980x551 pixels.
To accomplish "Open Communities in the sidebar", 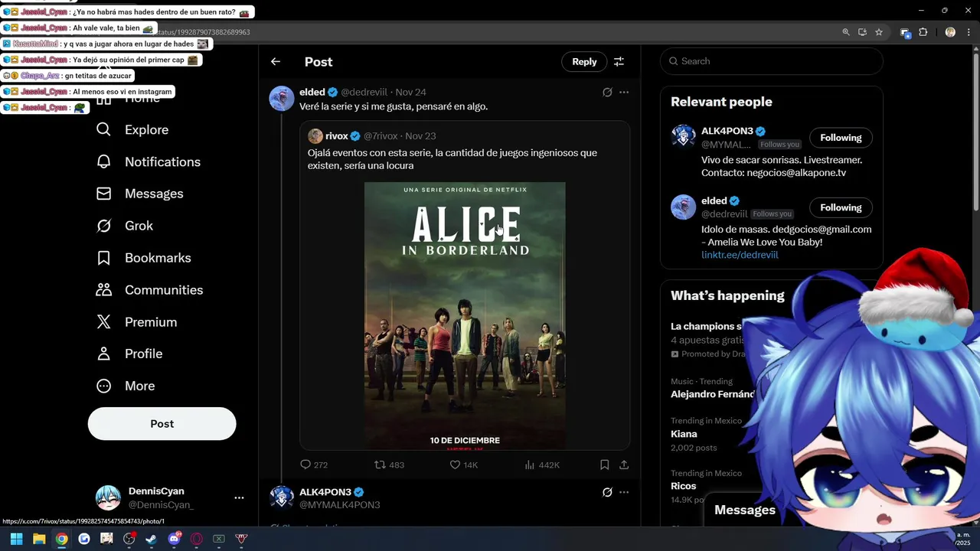I will pos(149,290).
